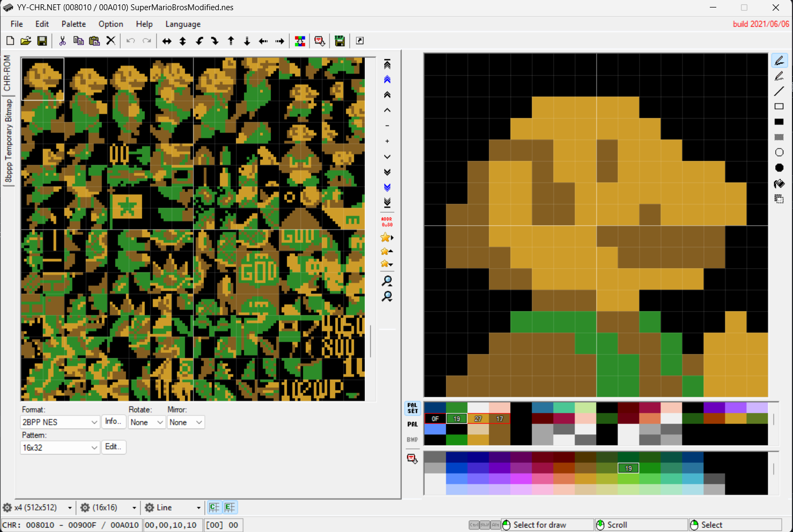793x532 pixels.
Task: Click the open-in-external-window toolbar icon
Action: pyautogui.click(x=360, y=41)
